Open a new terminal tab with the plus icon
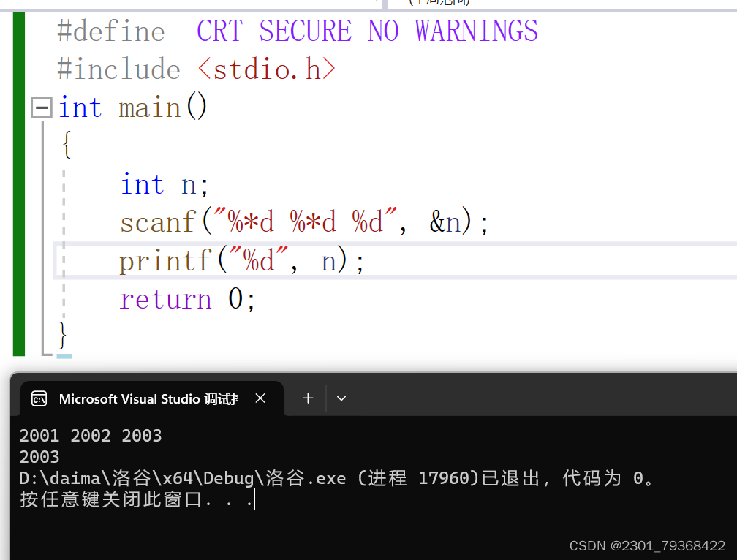737x560 pixels. 307,398
